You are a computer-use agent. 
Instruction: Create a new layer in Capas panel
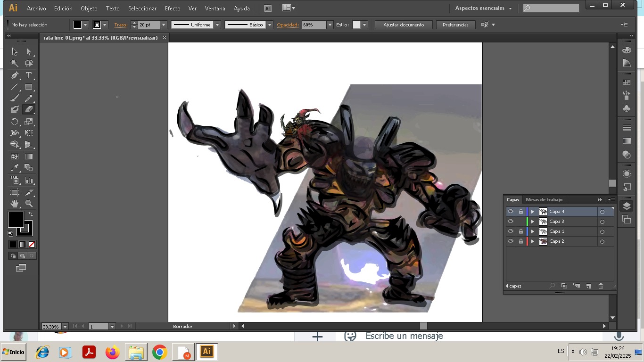[x=588, y=286]
